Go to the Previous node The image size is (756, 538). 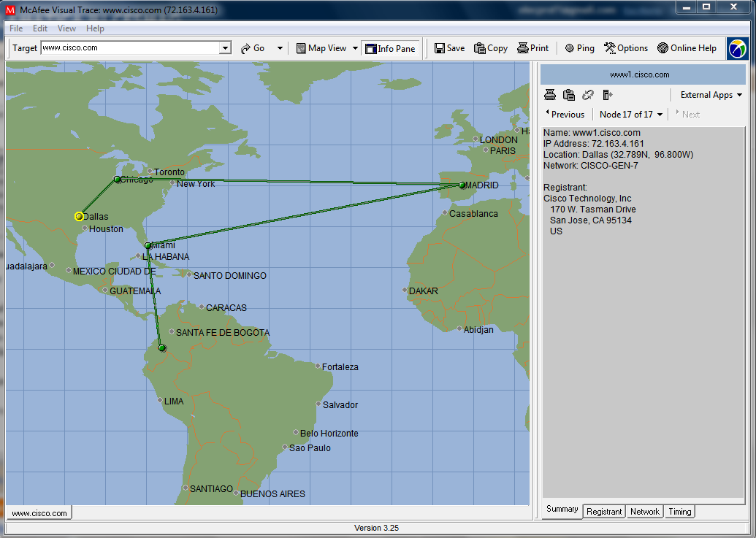565,114
